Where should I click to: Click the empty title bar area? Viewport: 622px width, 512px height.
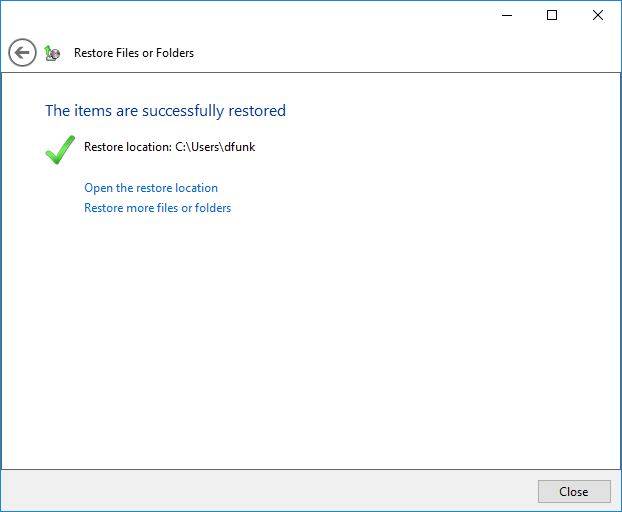[250, 15]
